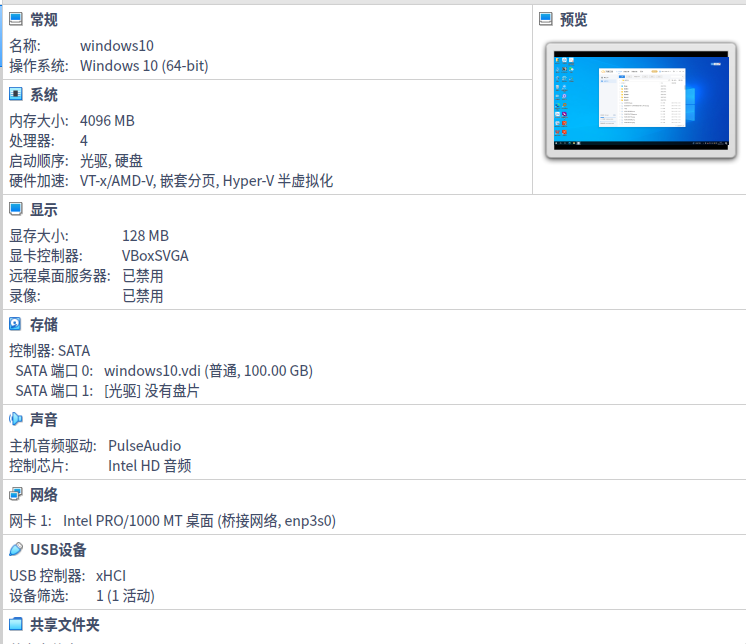Viewport: 746px width, 644px height.
Task: Click the OS value Windows 10 (64-bit)
Action: [x=144, y=66]
